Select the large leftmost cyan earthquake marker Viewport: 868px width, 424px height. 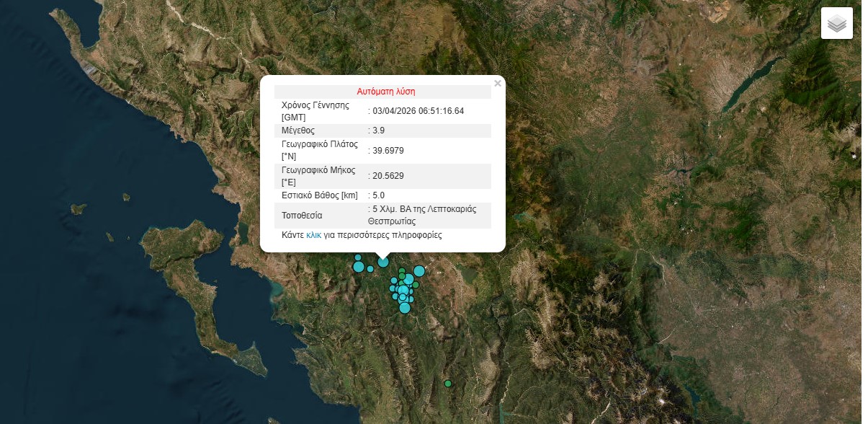click(359, 267)
